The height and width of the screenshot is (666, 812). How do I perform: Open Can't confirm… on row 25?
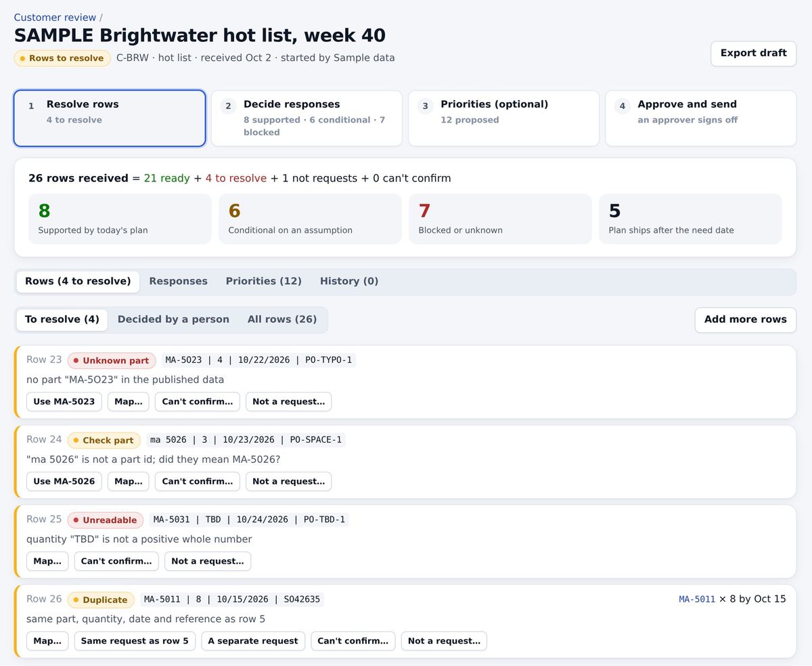pos(116,561)
